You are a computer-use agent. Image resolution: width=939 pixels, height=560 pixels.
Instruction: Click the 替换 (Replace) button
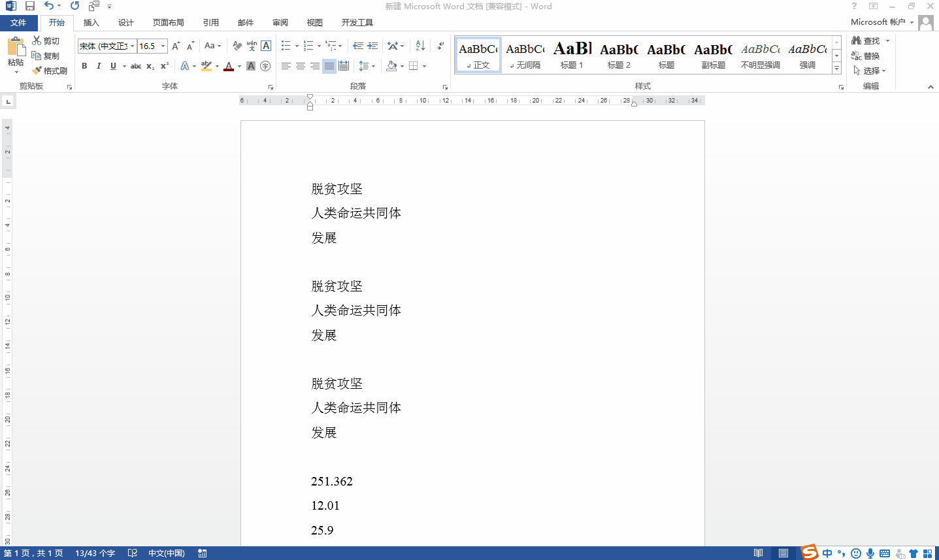coord(866,56)
